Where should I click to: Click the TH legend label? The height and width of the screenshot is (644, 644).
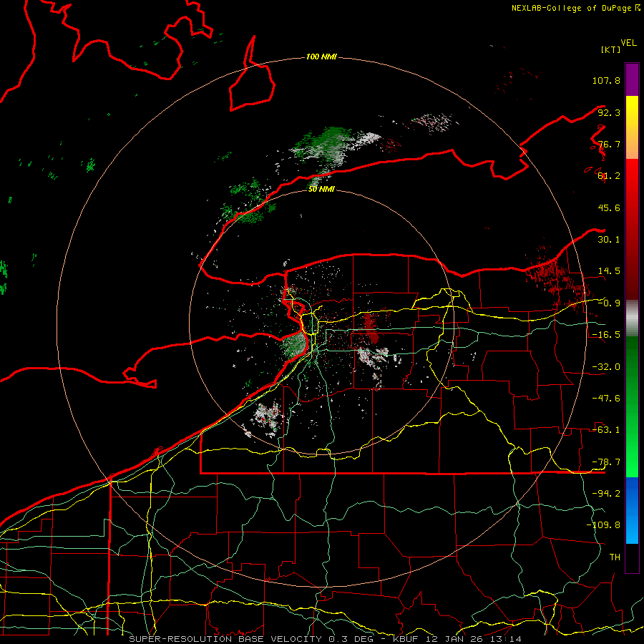pyautogui.click(x=615, y=557)
